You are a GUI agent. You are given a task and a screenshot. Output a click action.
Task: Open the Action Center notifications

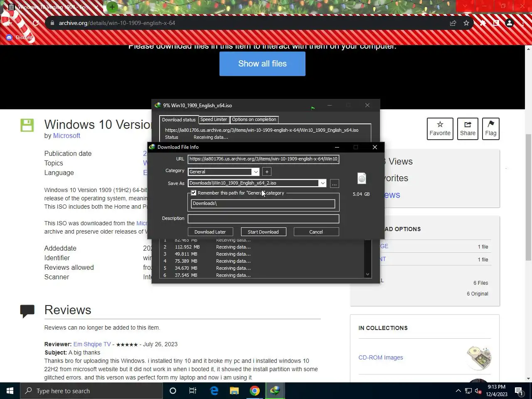[x=519, y=391]
